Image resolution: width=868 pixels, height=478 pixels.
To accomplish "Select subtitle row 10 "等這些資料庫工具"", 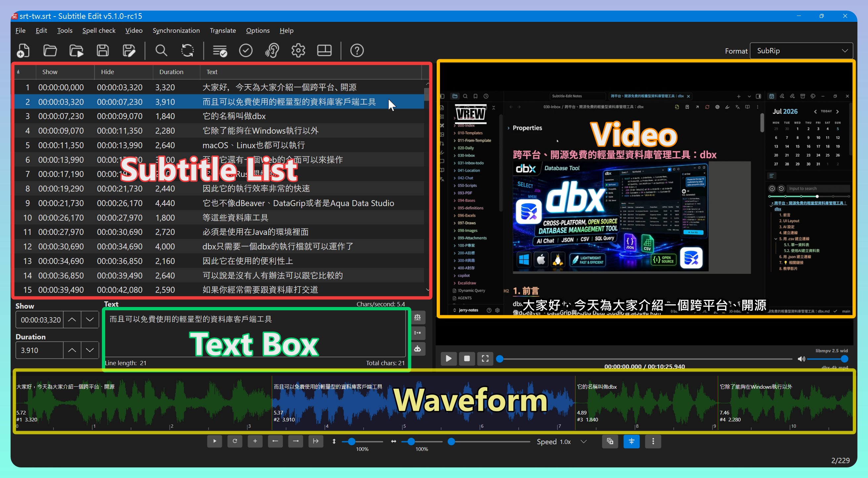I will 219,218.
